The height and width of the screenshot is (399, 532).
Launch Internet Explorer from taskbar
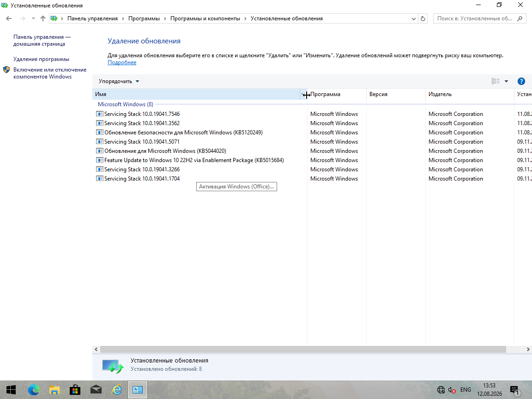pos(117,390)
